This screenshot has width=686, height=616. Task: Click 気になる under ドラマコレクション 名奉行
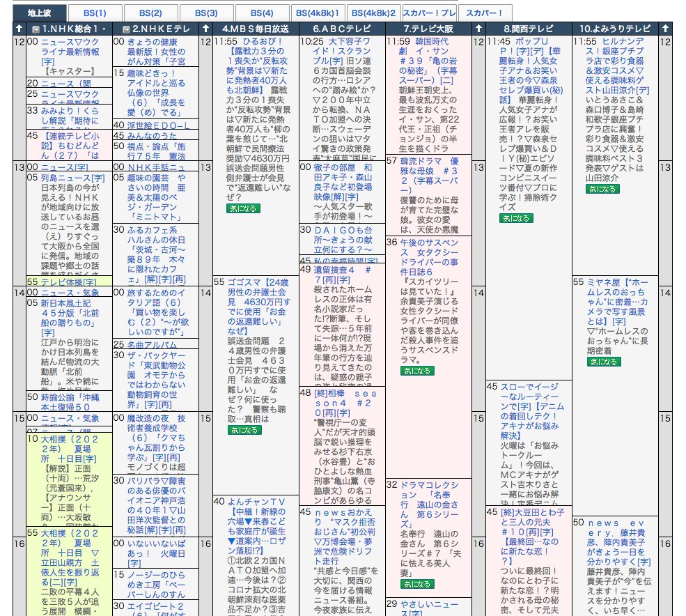(x=417, y=584)
